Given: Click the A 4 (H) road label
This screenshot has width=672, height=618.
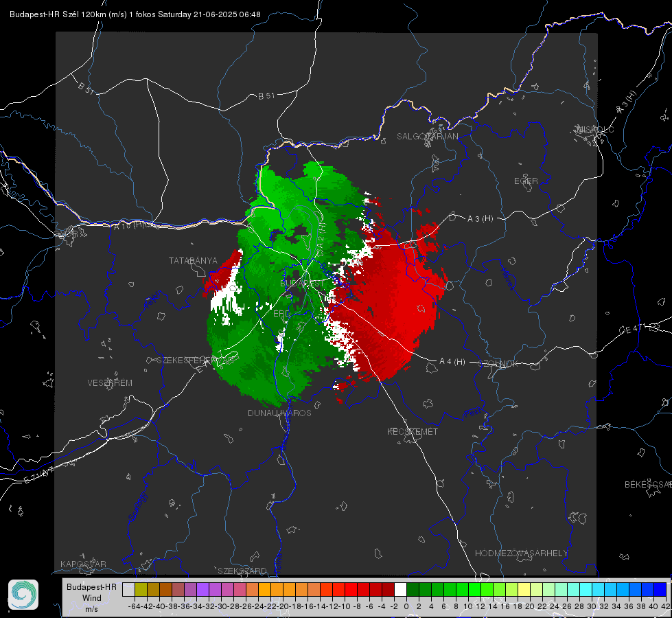Looking at the screenshot, I should 452,362.
